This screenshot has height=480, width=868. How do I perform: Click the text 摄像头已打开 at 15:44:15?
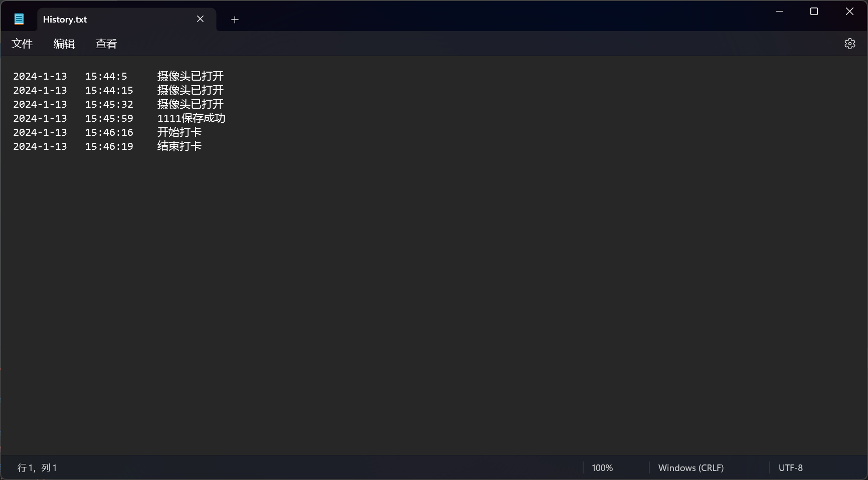[x=191, y=90]
